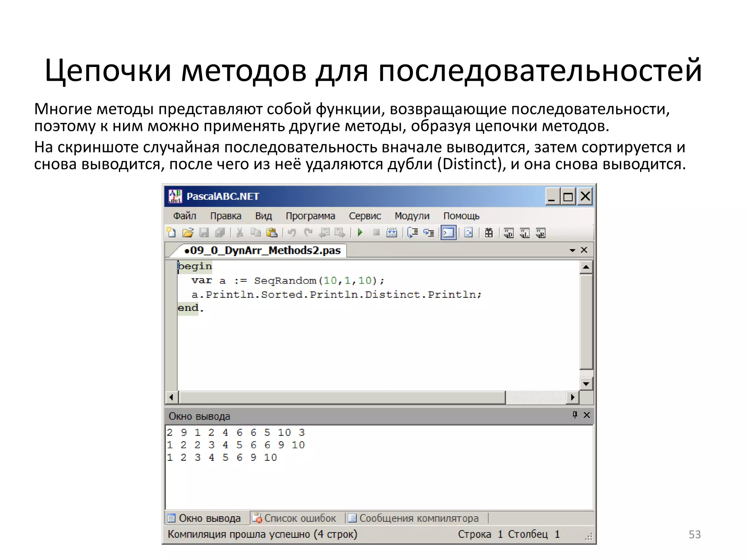Click the Paste clipboard icon
747x560 pixels.
click(272, 233)
